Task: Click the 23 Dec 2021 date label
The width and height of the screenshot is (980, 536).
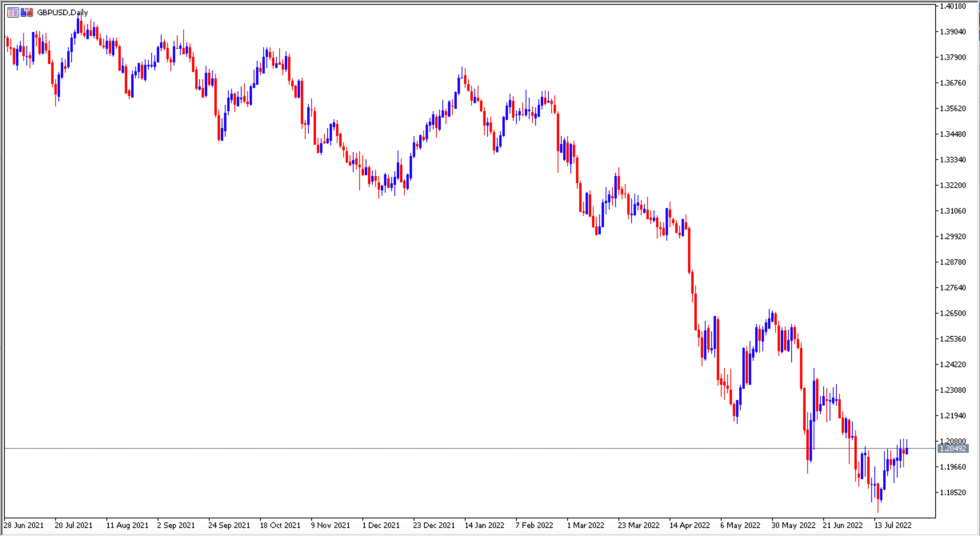Action: (x=434, y=525)
